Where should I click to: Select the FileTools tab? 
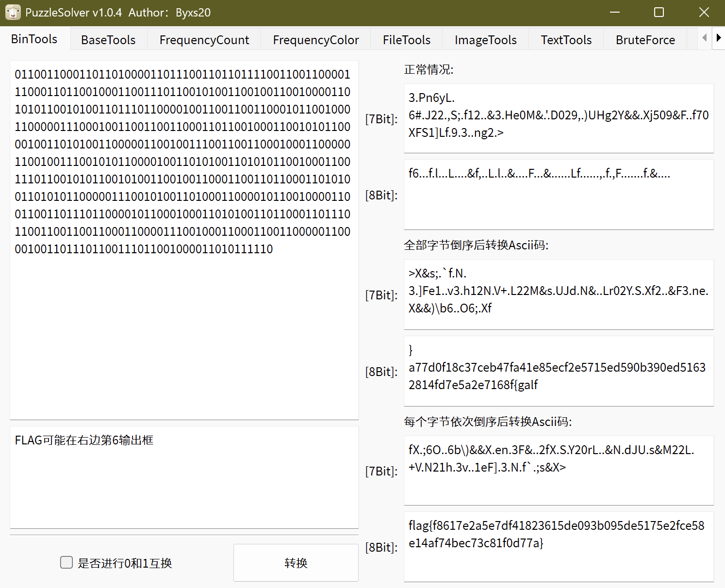coord(406,40)
